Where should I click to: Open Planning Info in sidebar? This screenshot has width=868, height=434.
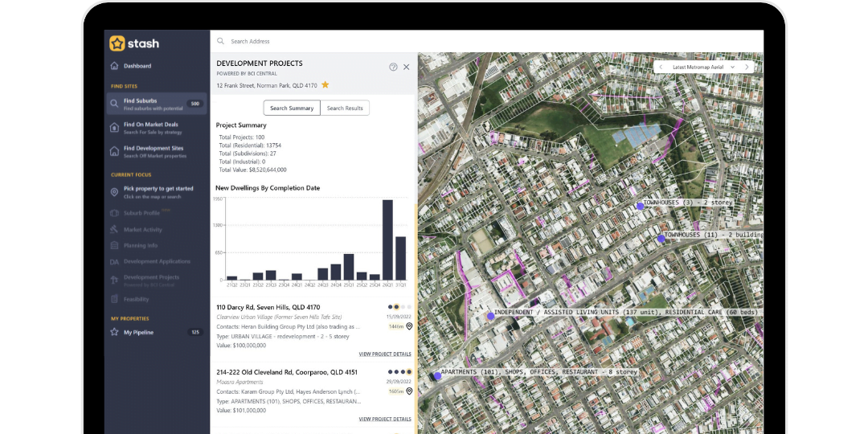click(x=140, y=245)
